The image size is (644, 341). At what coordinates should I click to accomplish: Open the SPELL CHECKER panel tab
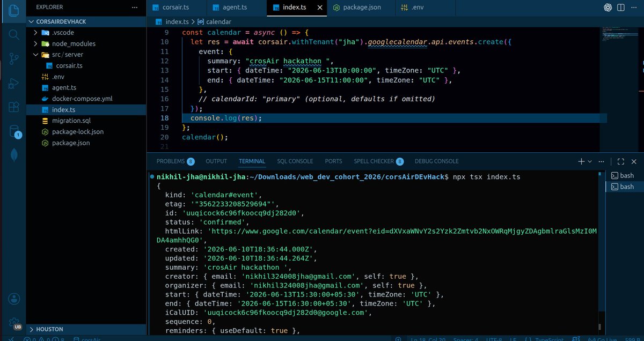[379, 161]
